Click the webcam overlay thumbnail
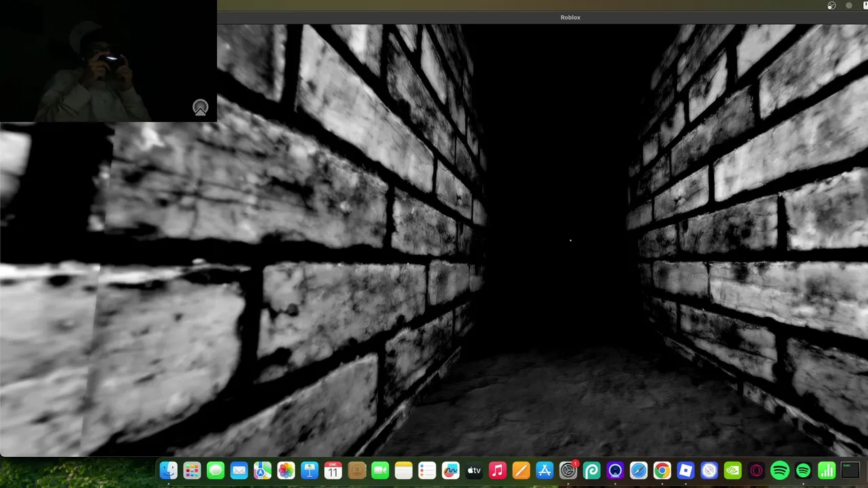This screenshot has width=868, height=488. (108, 61)
